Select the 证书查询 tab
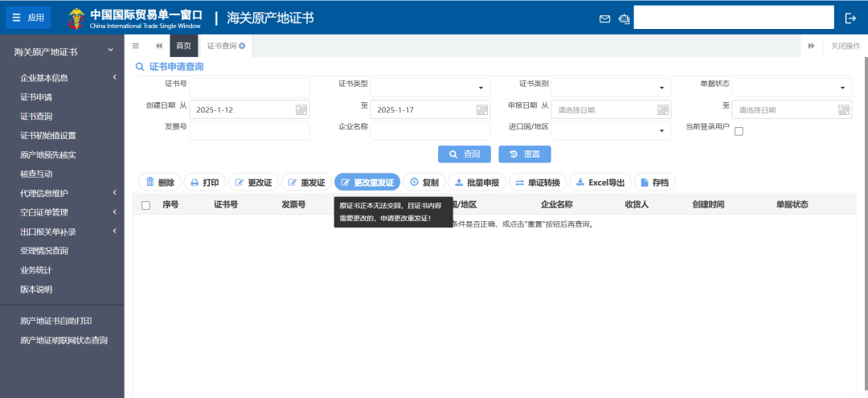 tap(222, 46)
